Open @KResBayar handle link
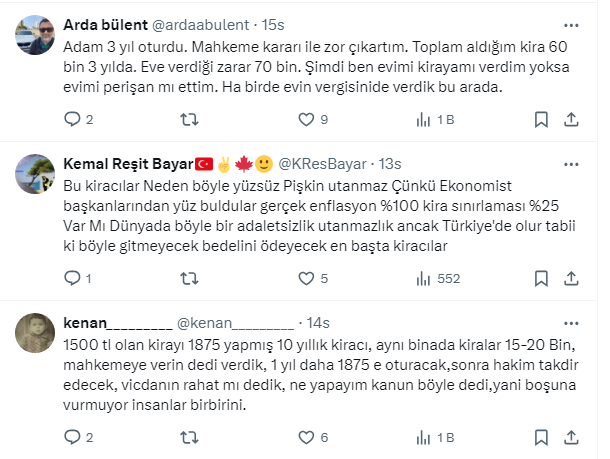610x459 pixels. pyautogui.click(x=323, y=163)
